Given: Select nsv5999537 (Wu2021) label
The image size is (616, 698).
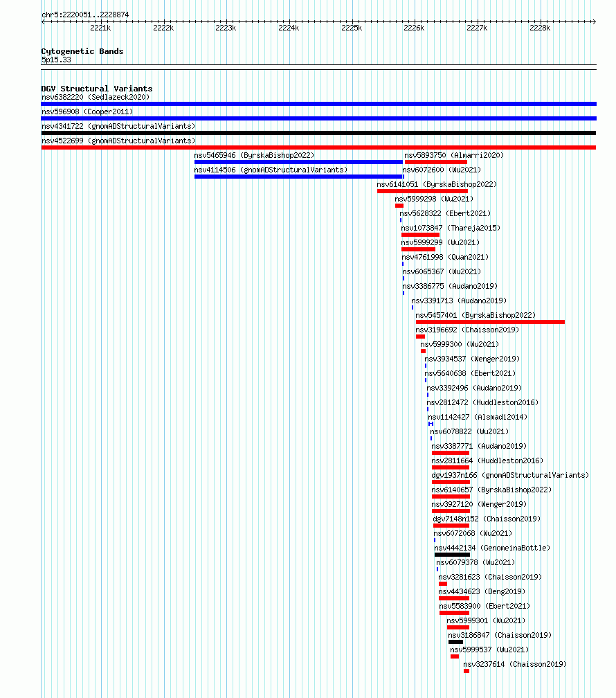Looking at the screenshot, I should click(489, 650).
